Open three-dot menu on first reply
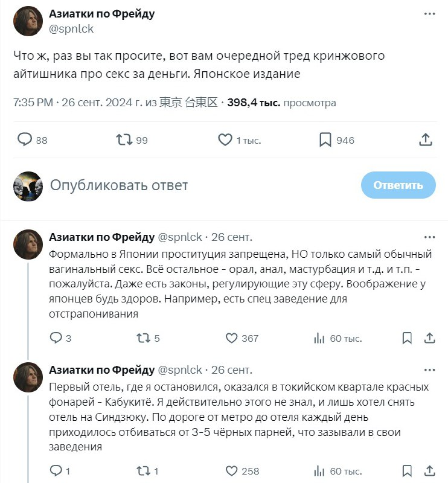Image resolution: width=448 pixels, height=483 pixels. point(429,237)
